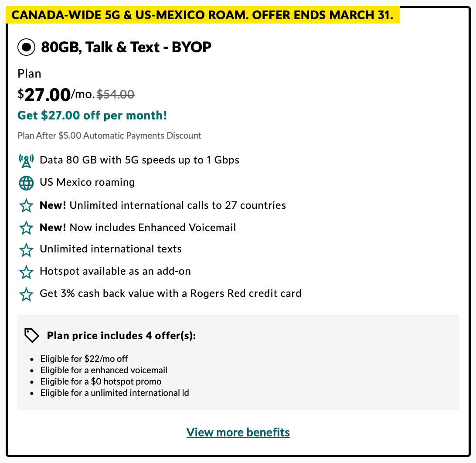476x463 pixels.
Task: Click the yellow offer ends March 31 banner
Action: pos(203,15)
